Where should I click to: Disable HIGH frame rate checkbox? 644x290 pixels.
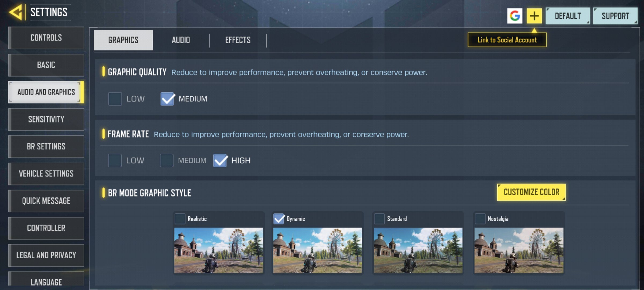point(220,160)
